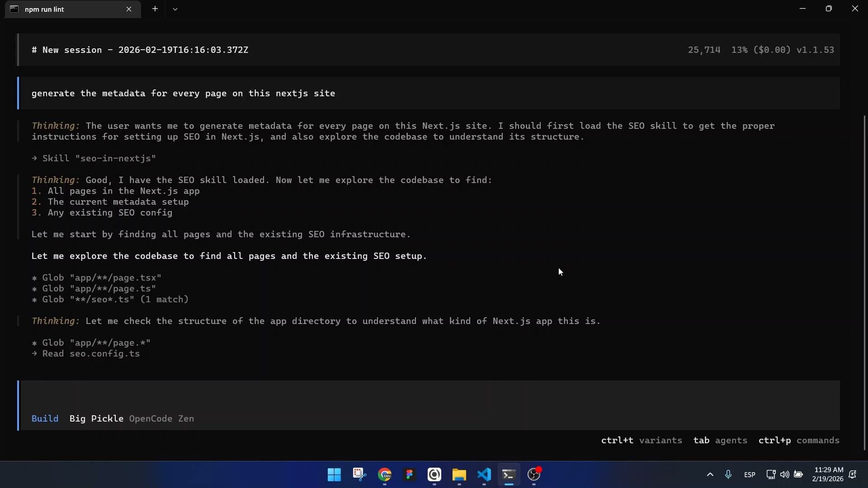The width and height of the screenshot is (868, 488).
Task: Launch the Chrome Dev browser from the taskbar
Action: pyautogui.click(x=385, y=475)
